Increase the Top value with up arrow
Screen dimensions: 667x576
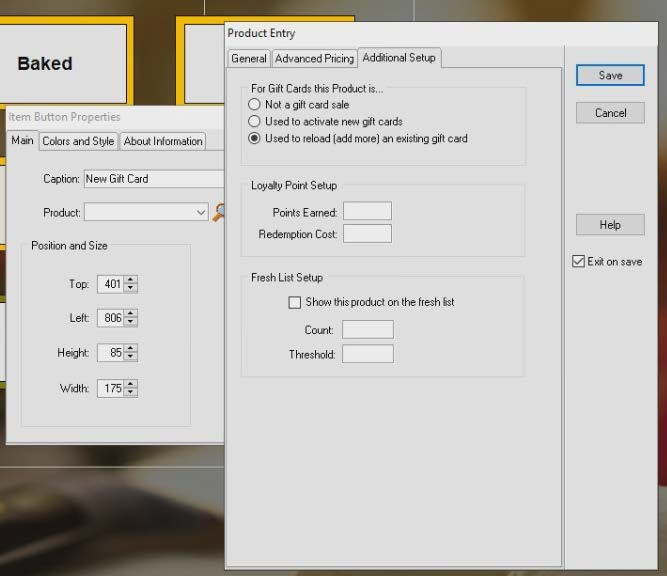click(x=131, y=280)
